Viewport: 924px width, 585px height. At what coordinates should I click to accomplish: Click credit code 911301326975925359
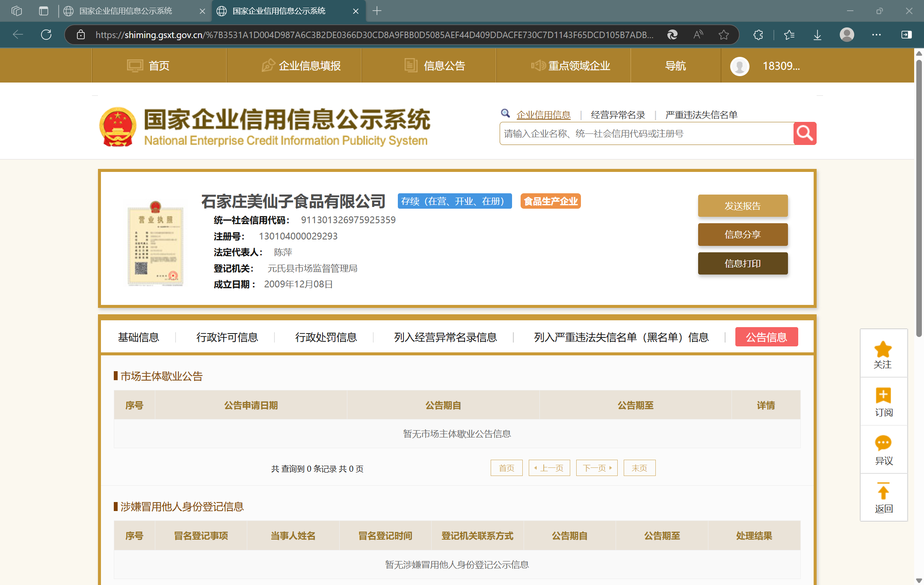[348, 220]
